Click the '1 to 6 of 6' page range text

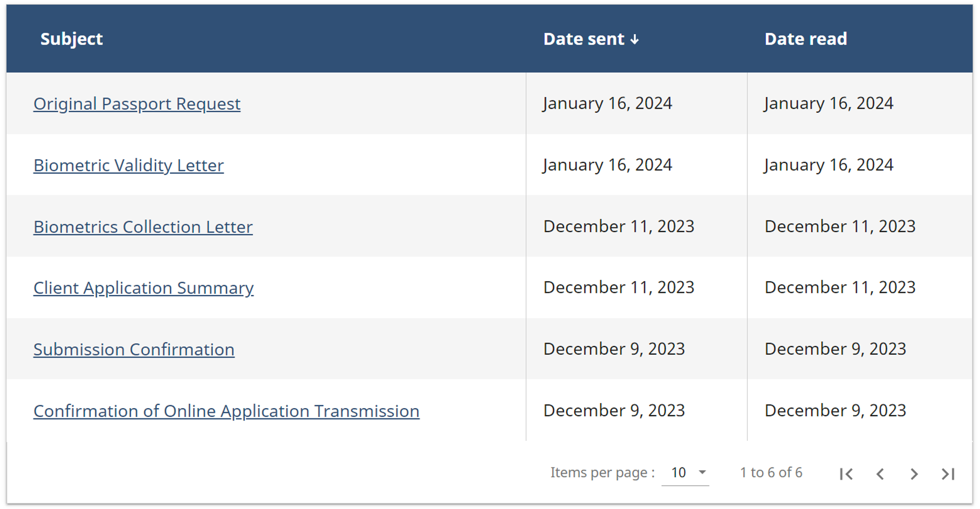[771, 473]
